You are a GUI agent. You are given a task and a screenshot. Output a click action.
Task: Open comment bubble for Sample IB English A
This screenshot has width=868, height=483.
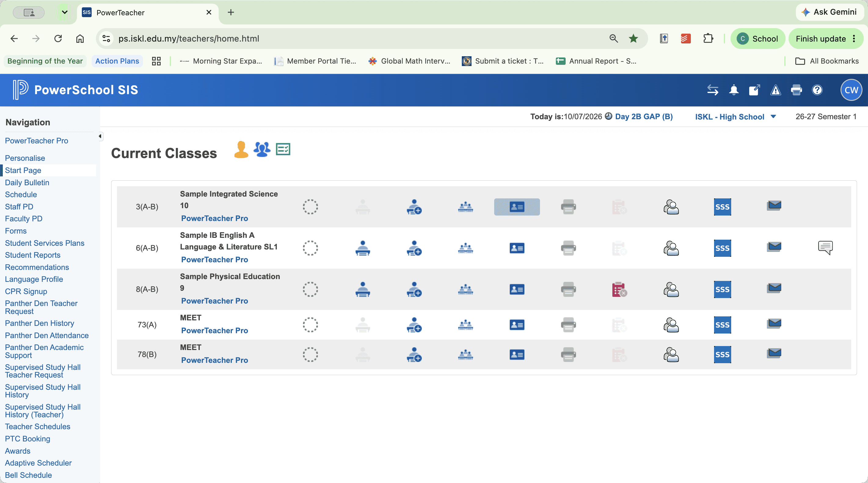pos(825,248)
